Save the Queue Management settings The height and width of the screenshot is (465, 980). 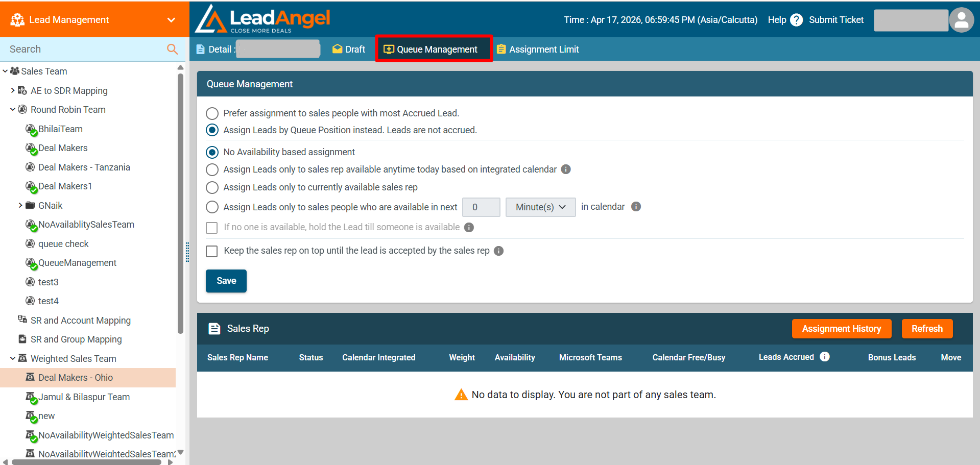click(226, 281)
